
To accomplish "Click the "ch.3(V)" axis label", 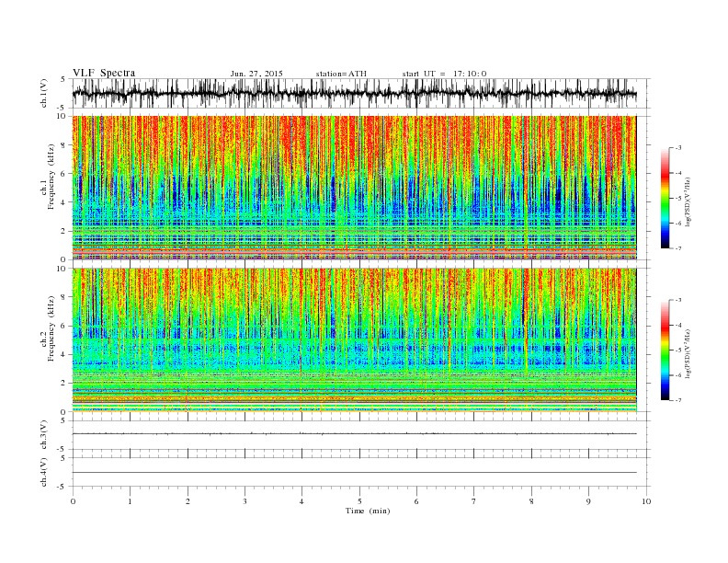I will [x=44, y=435].
